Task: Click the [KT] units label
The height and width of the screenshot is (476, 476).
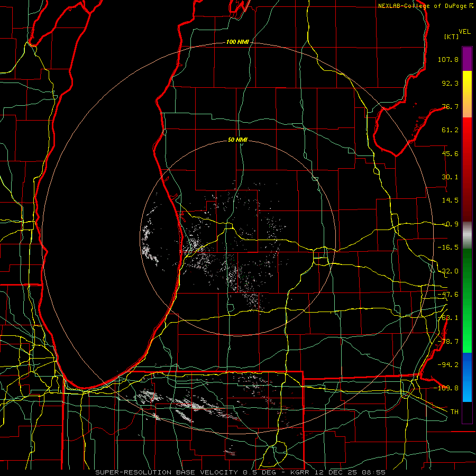Action: [452, 36]
